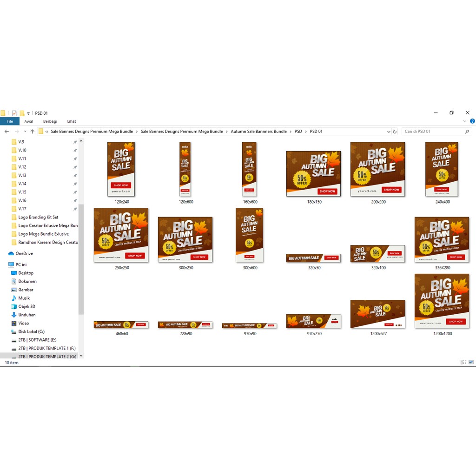Open 2TB SOFTWARE (E:) drive
The image size is (476, 476).
[37, 340]
